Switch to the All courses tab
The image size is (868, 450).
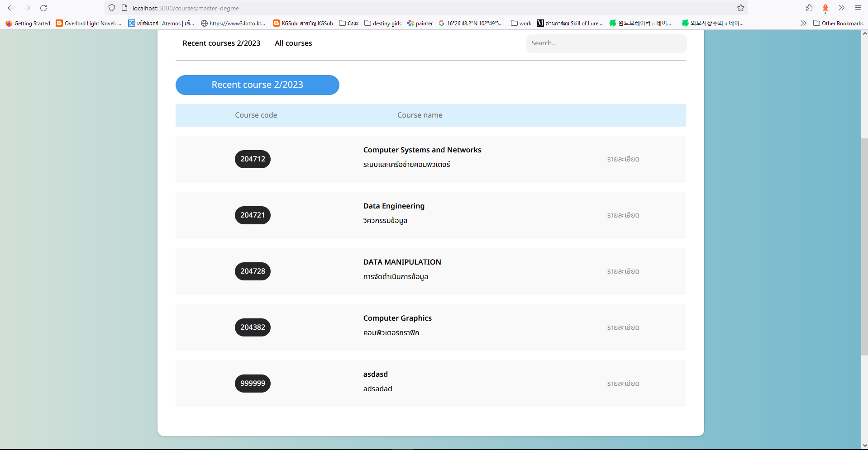coord(293,43)
